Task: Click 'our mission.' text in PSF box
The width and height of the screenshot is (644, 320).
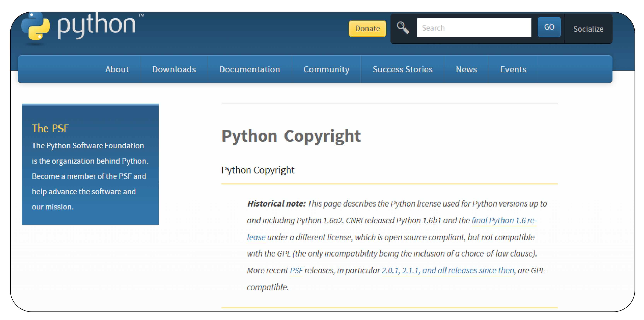Action: coord(52,207)
